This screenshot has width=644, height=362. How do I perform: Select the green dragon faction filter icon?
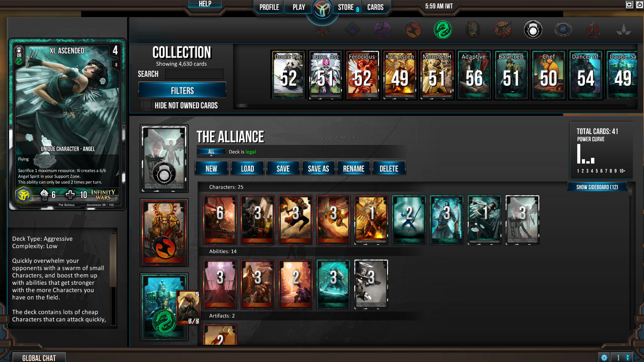click(x=443, y=29)
